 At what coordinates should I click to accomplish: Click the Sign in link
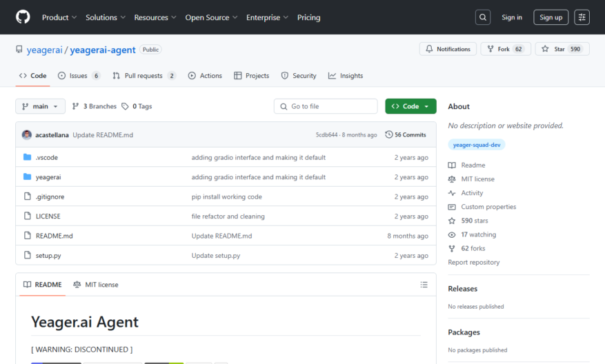pyautogui.click(x=512, y=17)
